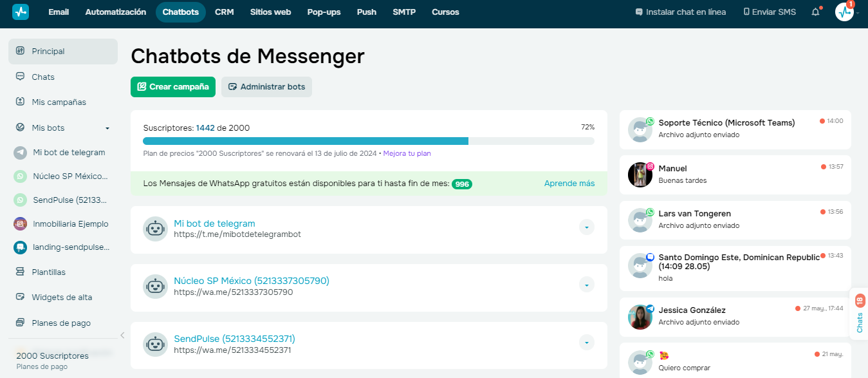This screenshot has width=868, height=378.
Task: Click the 1442 subscribers count
Action: pyautogui.click(x=205, y=128)
